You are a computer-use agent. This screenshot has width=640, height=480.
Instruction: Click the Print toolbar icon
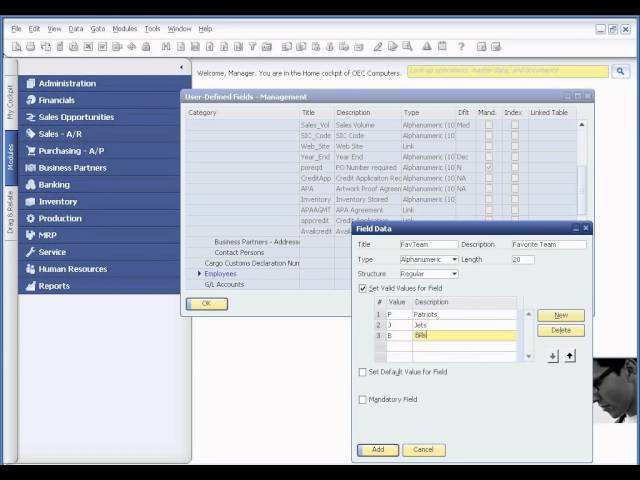pos(31,47)
